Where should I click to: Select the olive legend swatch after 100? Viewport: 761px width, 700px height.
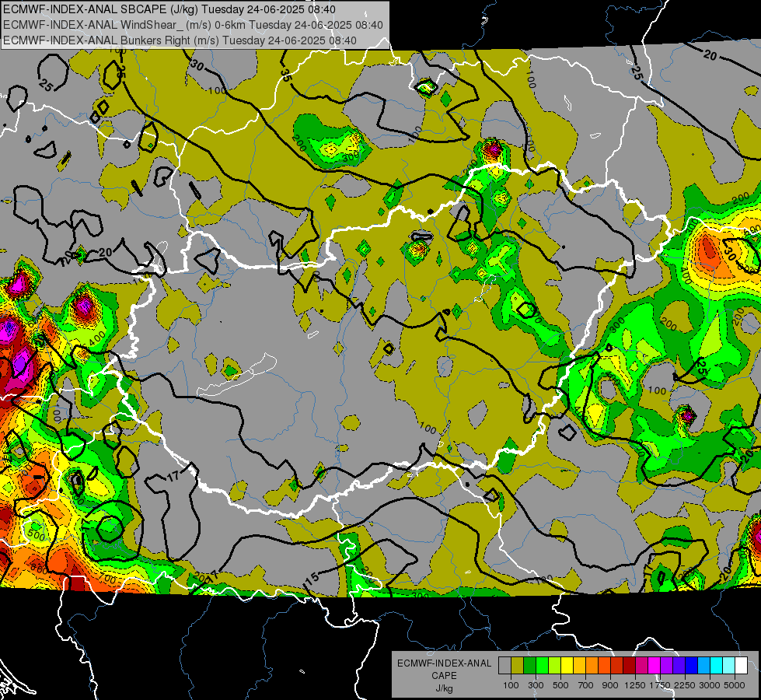click(518, 666)
